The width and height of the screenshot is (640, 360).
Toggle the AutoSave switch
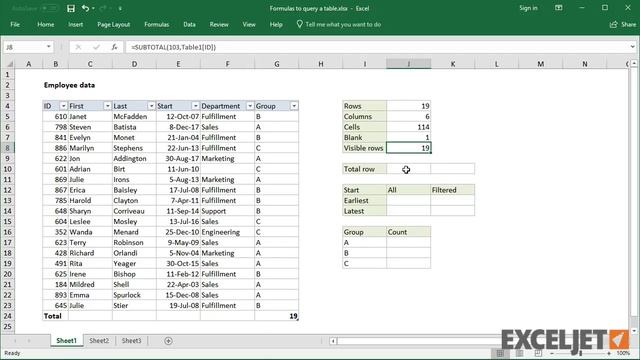pos(50,8)
